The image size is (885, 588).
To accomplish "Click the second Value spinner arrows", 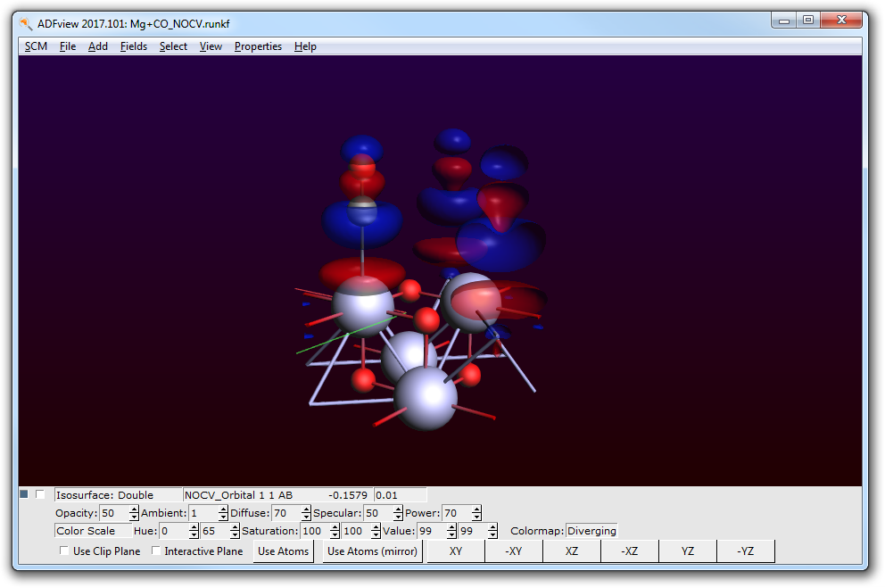I will coord(492,530).
